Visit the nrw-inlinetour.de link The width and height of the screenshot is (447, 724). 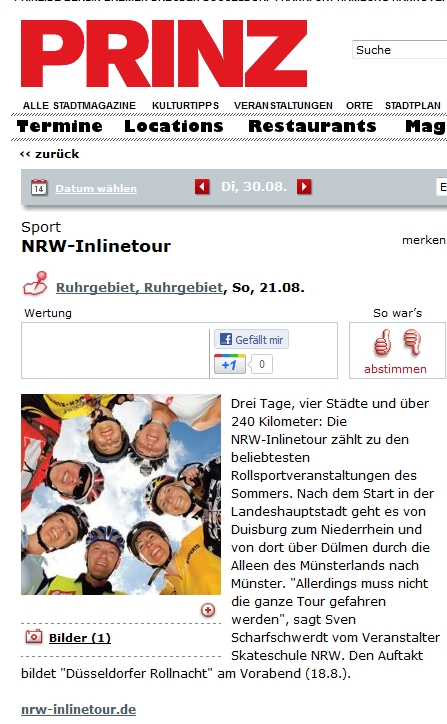pos(79,709)
